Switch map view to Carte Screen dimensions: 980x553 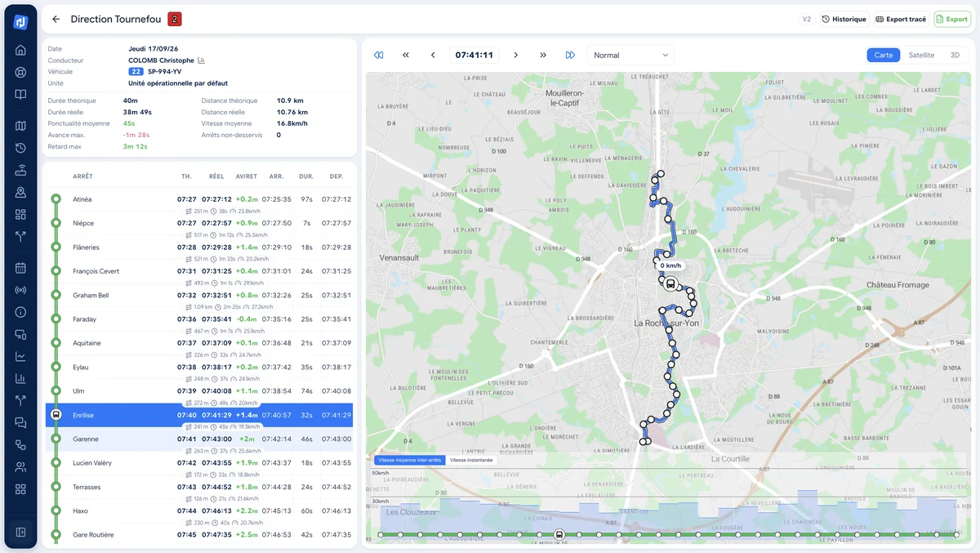pos(884,55)
